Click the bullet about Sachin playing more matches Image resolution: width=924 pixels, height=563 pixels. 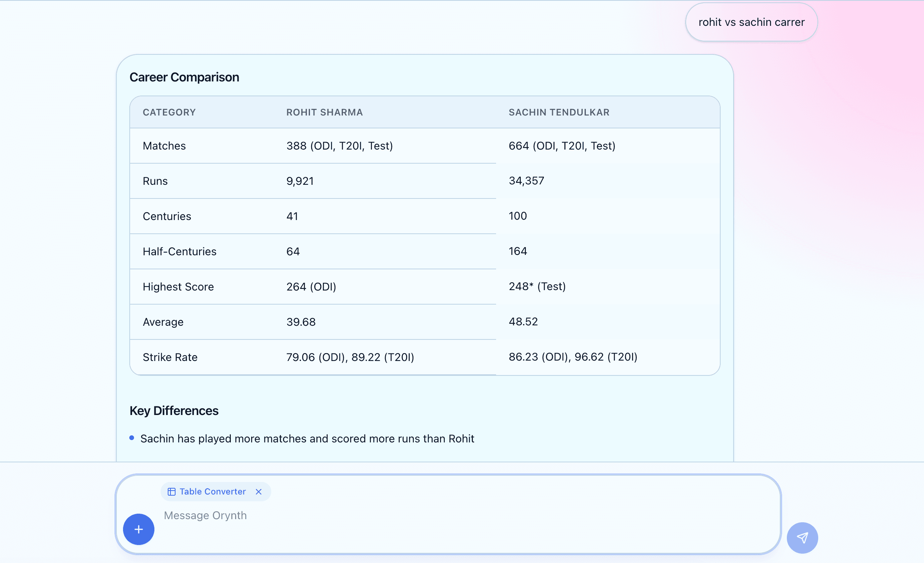point(307,438)
